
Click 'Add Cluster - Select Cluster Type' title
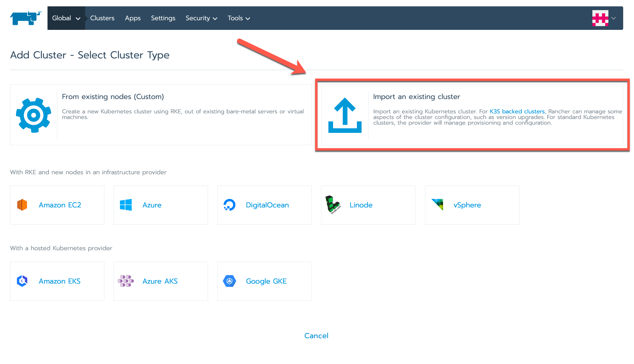point(90,55)
